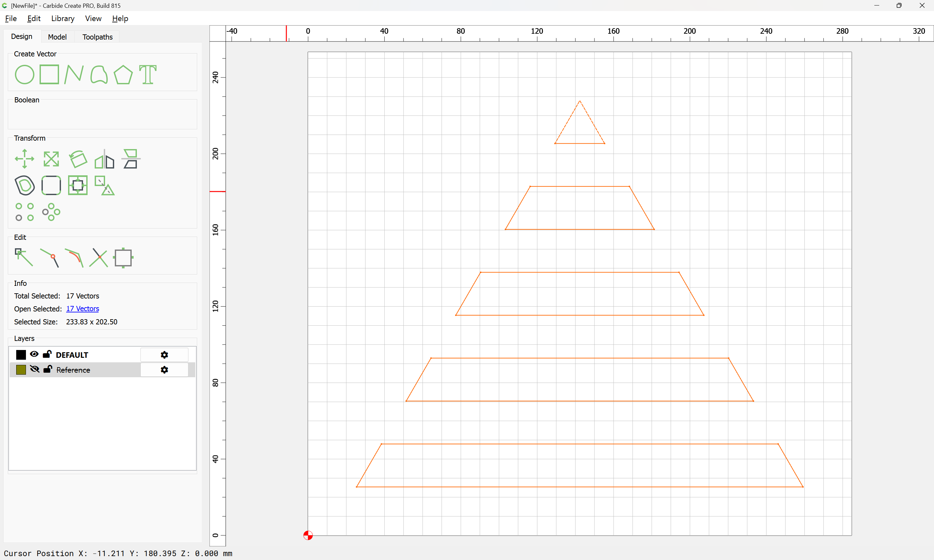Open the Help menu

click(120, 18)
